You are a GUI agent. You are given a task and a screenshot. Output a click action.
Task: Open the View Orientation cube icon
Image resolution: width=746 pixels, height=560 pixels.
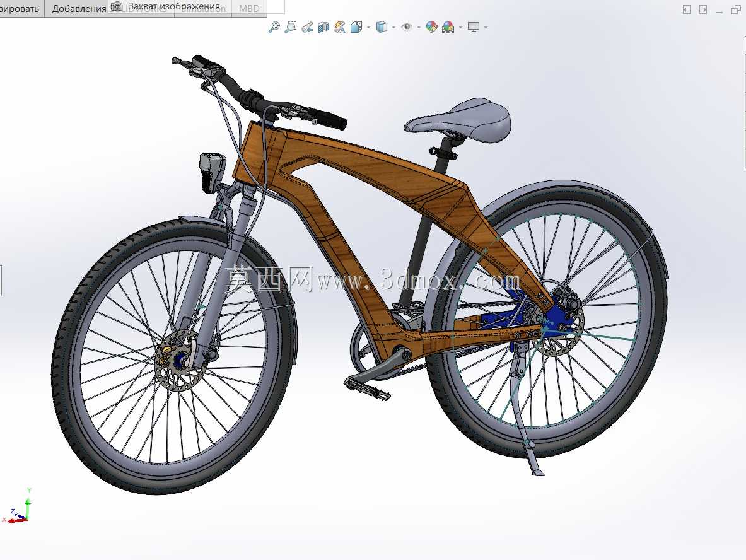(356, 27)
